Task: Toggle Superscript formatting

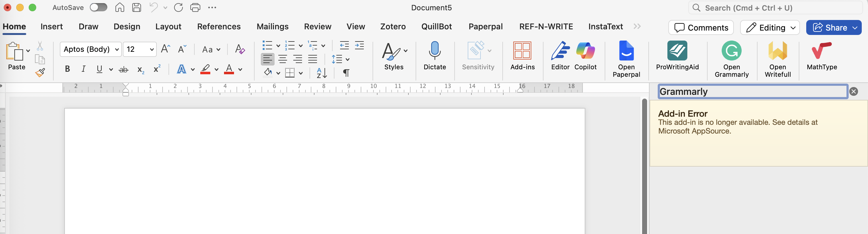Action: (x=157, y=68)
